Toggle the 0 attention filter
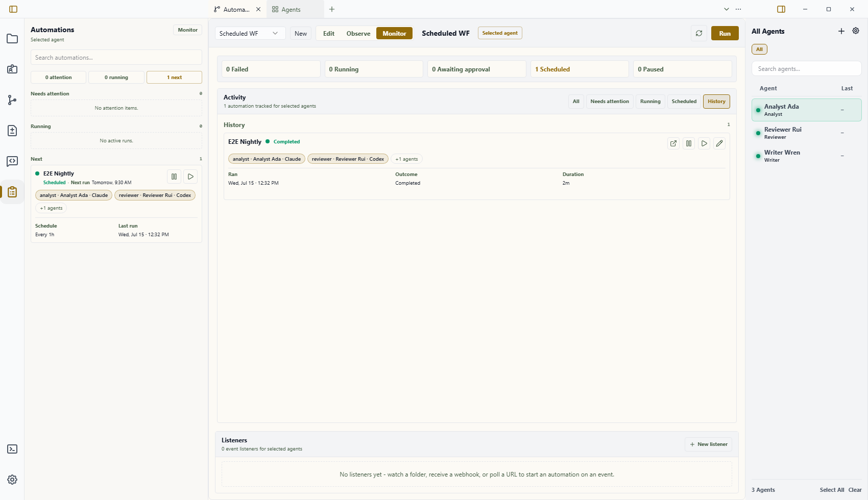This screenshot has height=500, width=868. pos(58,78)
